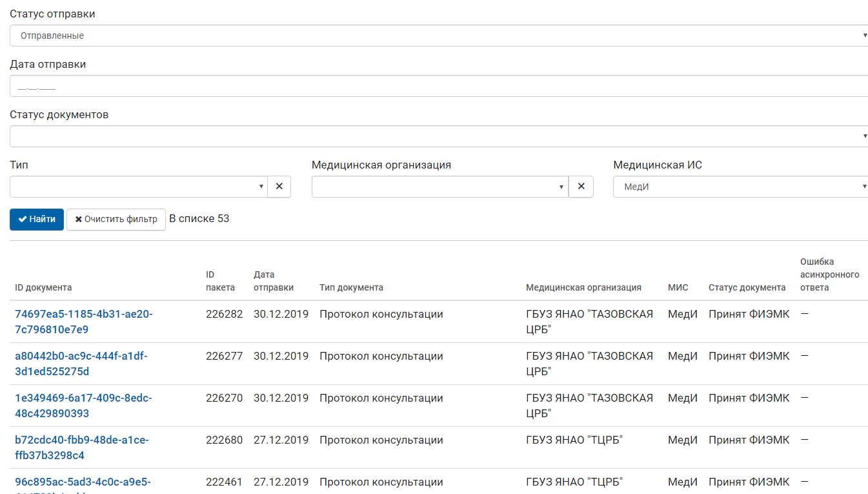Viewport: 868px width, 494px height.
Task: Click the Дата отправки date field
Action: point(440,86)
